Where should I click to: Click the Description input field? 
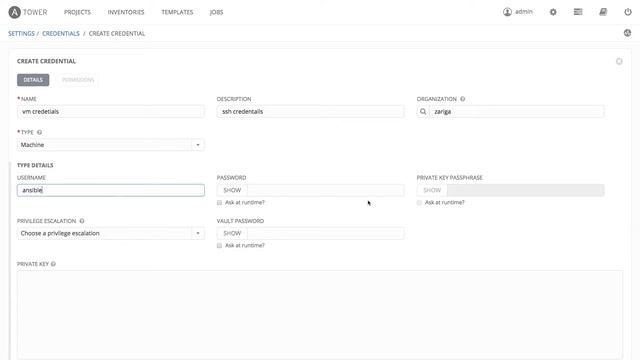(x=311, y=111)
